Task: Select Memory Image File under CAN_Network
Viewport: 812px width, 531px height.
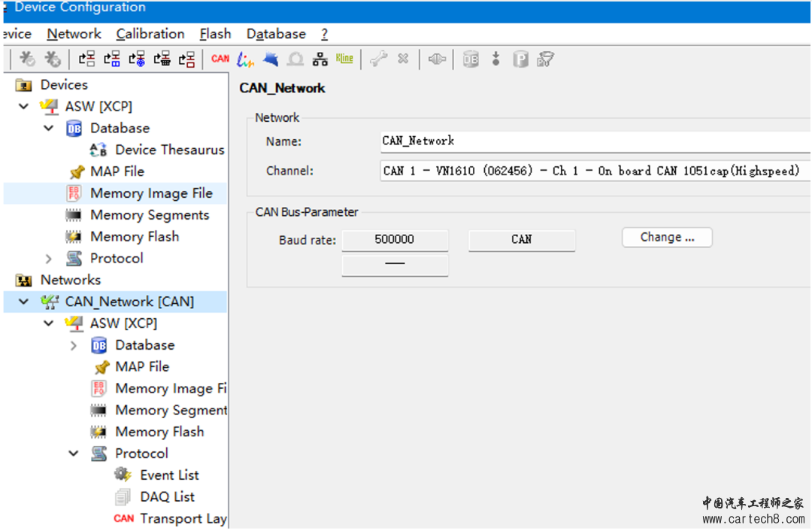Action: 171,389
